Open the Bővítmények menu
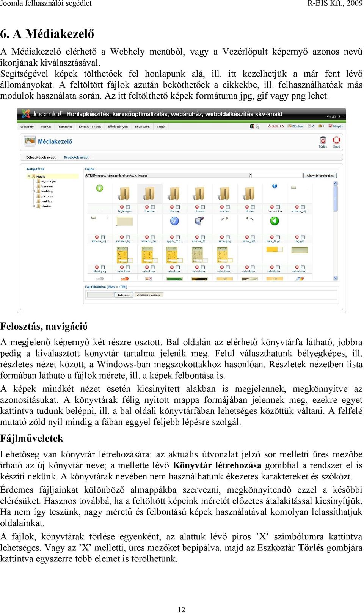The height and width of the screenshot is (613, 364). pos(118,126)
